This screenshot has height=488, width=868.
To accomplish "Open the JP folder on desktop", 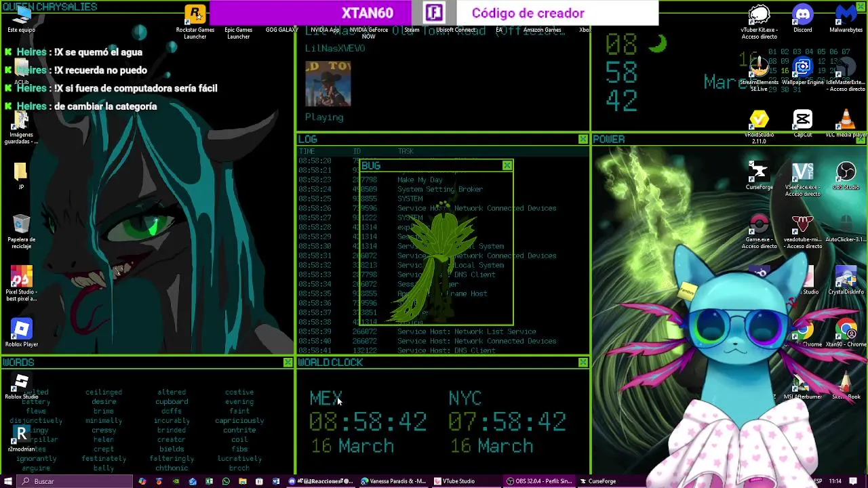I will pyautogui.click(x=21, y=176).
